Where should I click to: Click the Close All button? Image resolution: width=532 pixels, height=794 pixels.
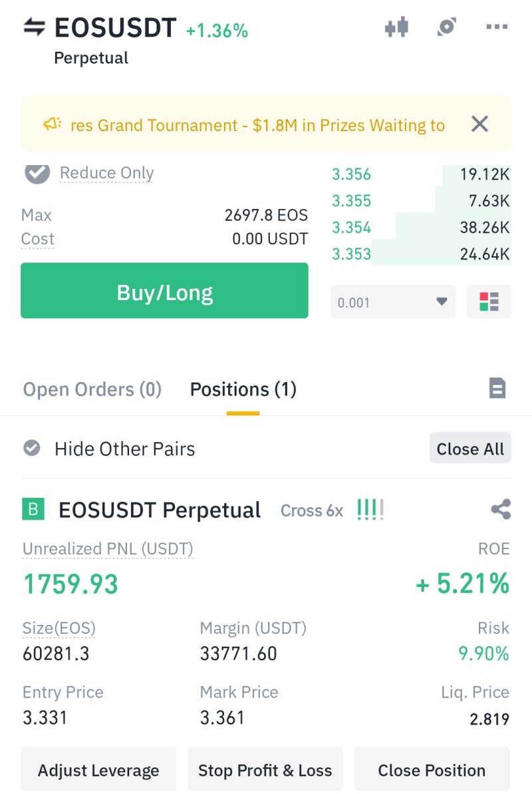[x=470, y=449]
